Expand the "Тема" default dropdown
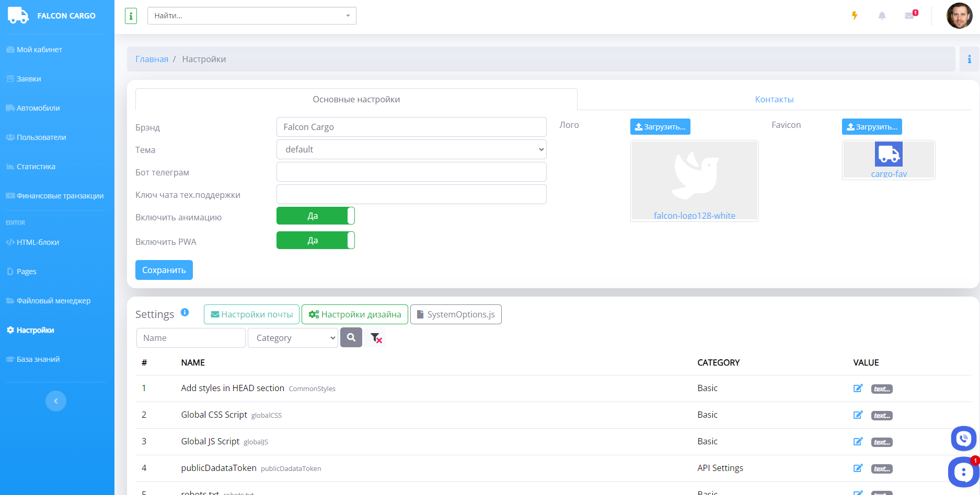 click(411, 150)
